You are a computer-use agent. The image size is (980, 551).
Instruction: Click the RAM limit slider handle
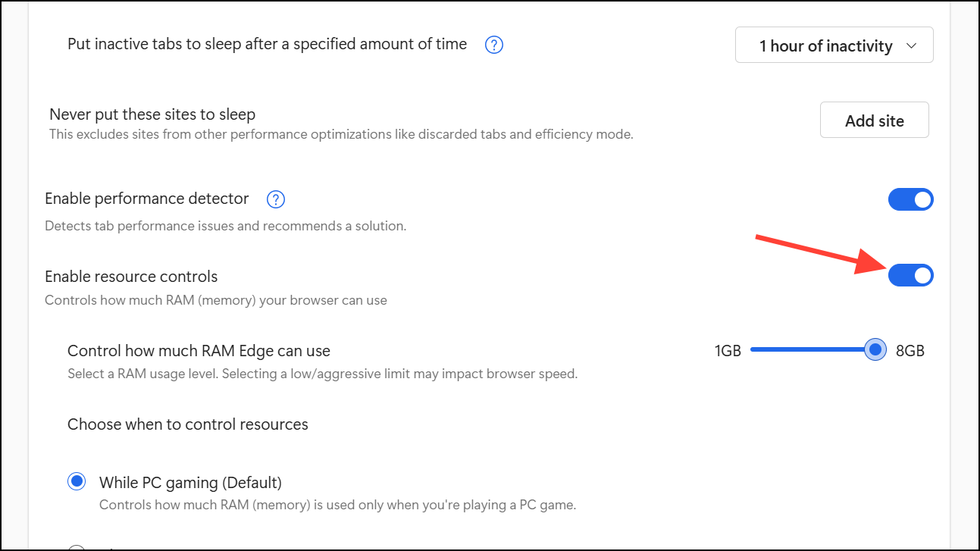pyautogui.click(x=875, y=350)
